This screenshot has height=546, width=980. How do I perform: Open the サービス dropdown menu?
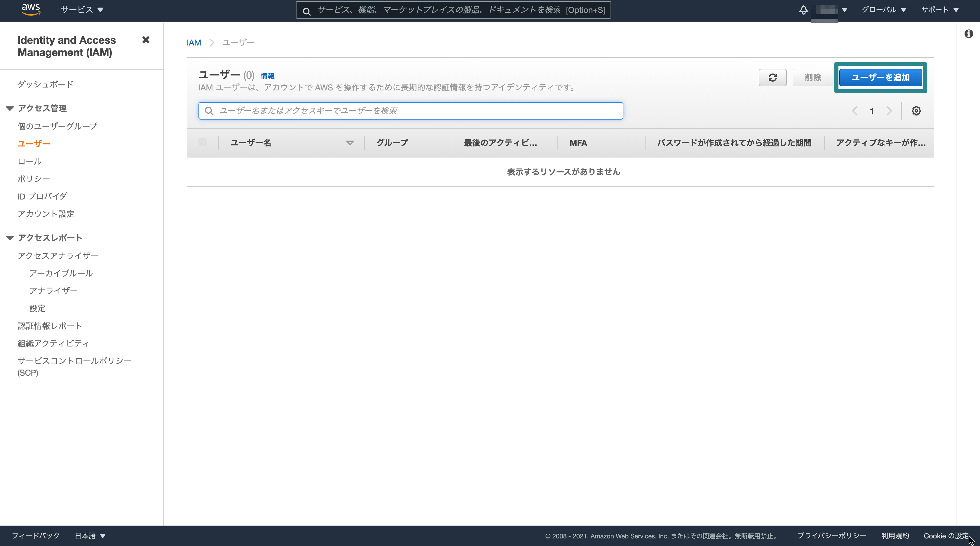point(82,10)
